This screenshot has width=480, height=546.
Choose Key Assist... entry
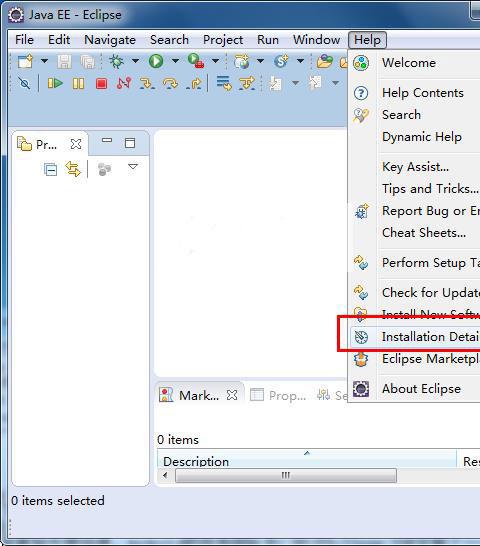pyautogui.click(x=415, y=167)
